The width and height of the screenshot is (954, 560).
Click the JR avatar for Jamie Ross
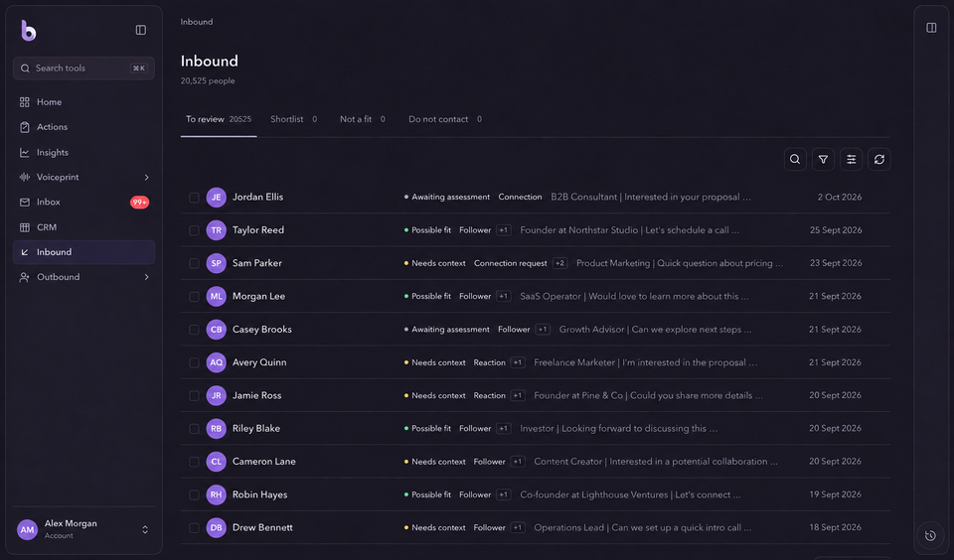tap(216, 395)
